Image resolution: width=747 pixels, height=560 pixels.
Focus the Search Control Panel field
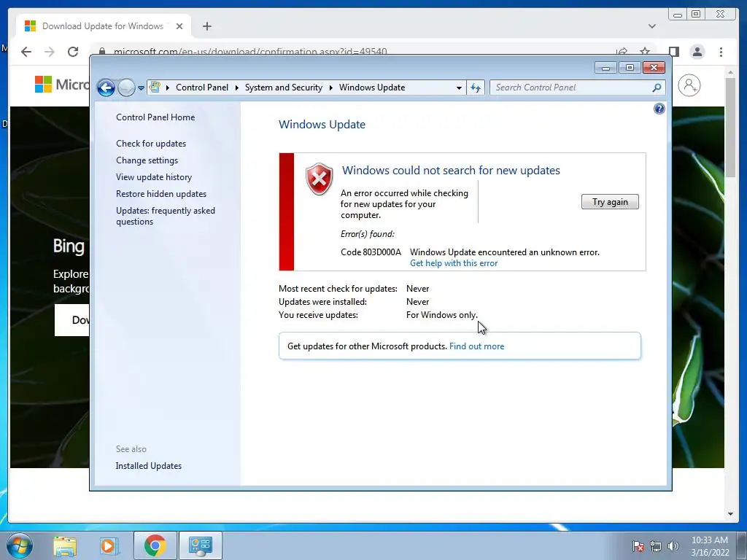click(572, 87)
